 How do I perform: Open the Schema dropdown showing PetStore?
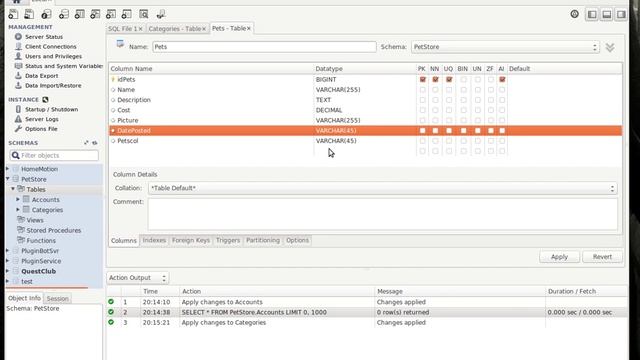pos(505,47)
